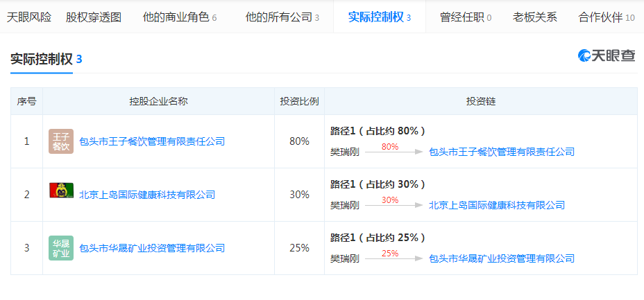Image resolution: width=644 pixels, height=300 pixels.
Task: Open 包头市华晟矿业投资管理有限公司 link in investment chain
Action: [502, 258]
